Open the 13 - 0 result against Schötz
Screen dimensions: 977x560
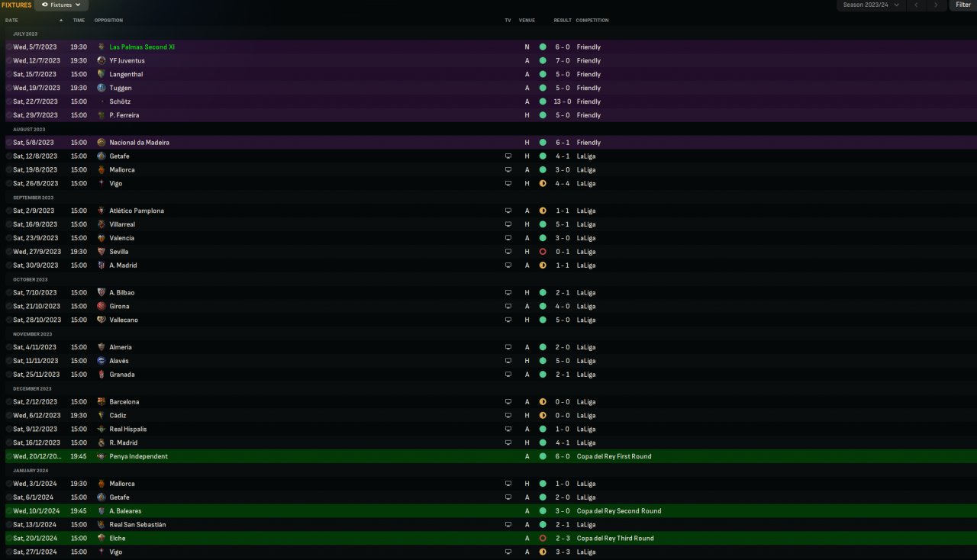click(x=562, y=101)
